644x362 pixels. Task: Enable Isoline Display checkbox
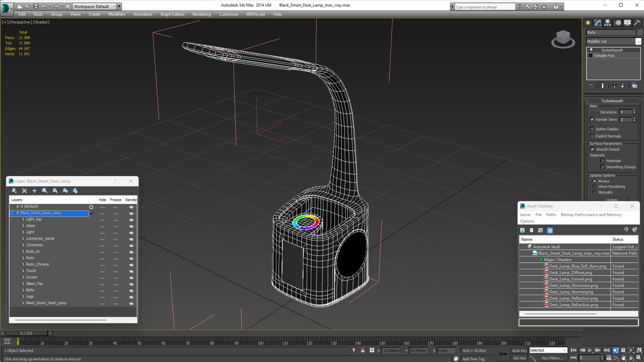592,129
